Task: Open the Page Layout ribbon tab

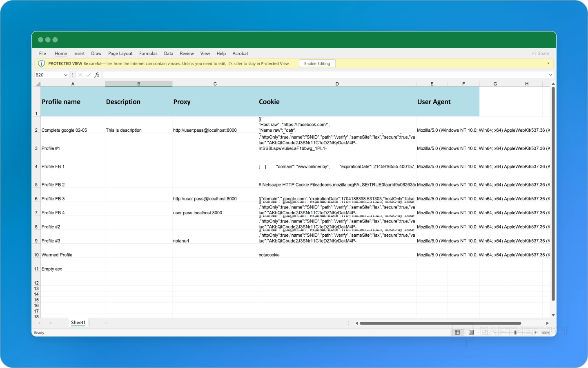Action: point(120,54)
